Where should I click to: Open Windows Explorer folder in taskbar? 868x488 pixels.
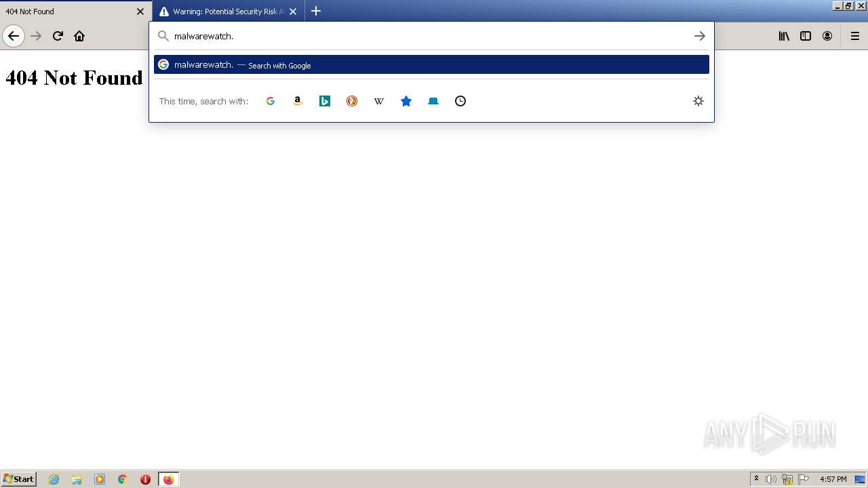[77, 479]
